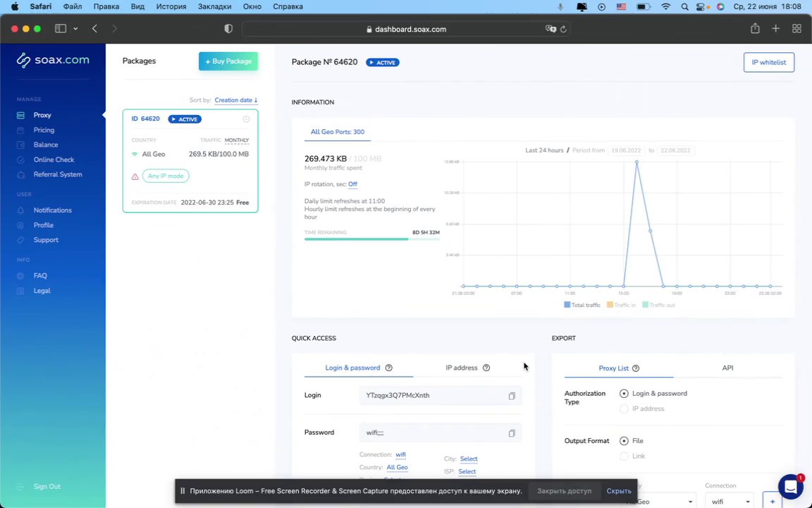Screen dimensions: 812x508
Task: Click the Time Remaining progress bar
Action: 372,239
